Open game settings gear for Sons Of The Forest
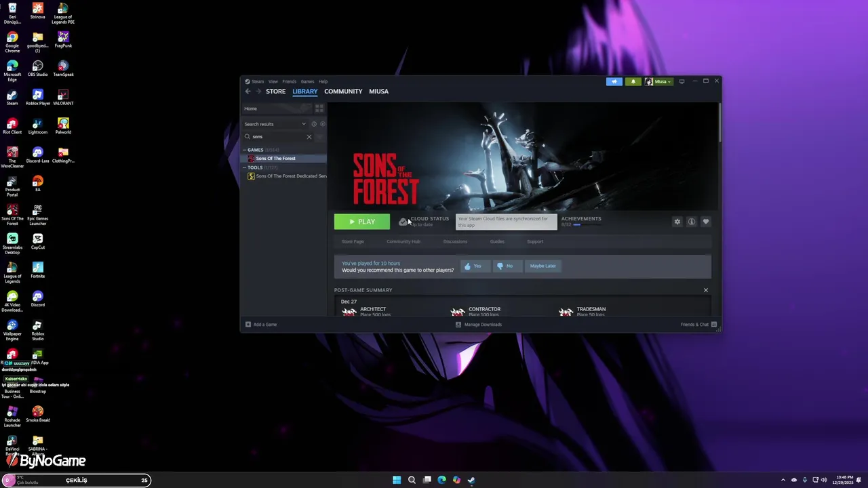The width and height of the screenshot is (868, 488). coord(677,222)
